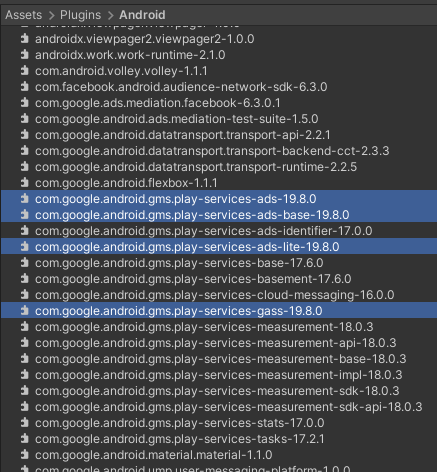
Task: Select play-services-base-17.6.0 file name
Action: 179,263
